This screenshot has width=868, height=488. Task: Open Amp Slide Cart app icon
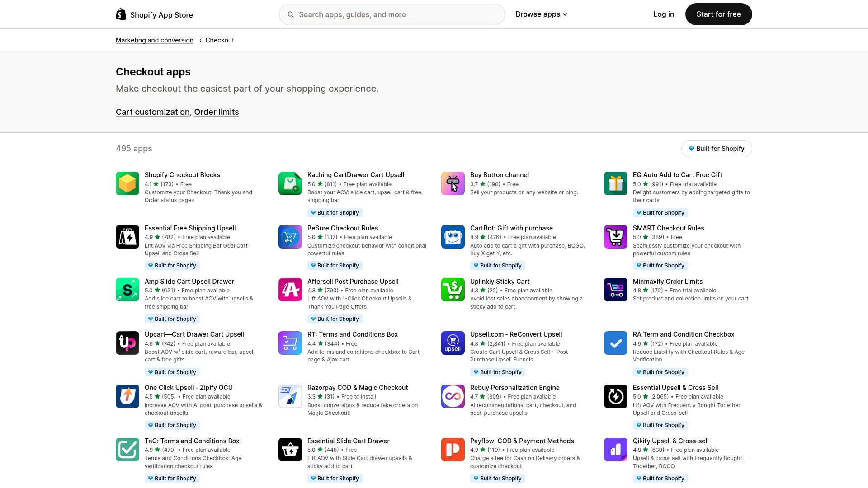(127, 290)
